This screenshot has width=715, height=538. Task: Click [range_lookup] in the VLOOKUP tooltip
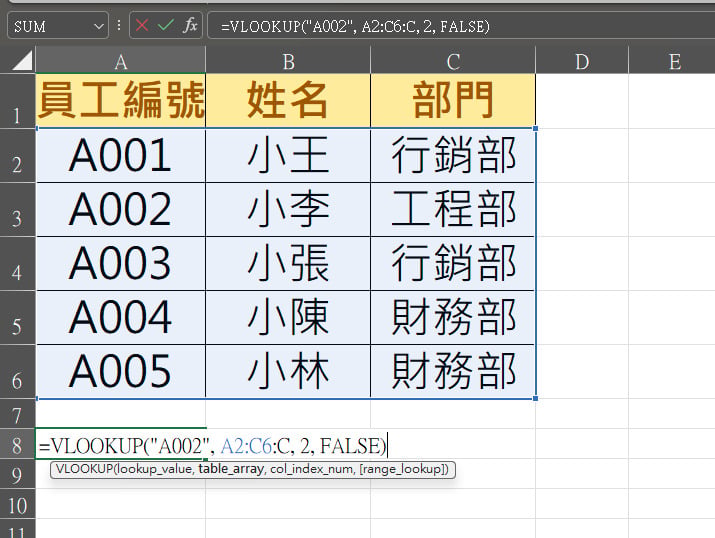(x=402, y=469)
